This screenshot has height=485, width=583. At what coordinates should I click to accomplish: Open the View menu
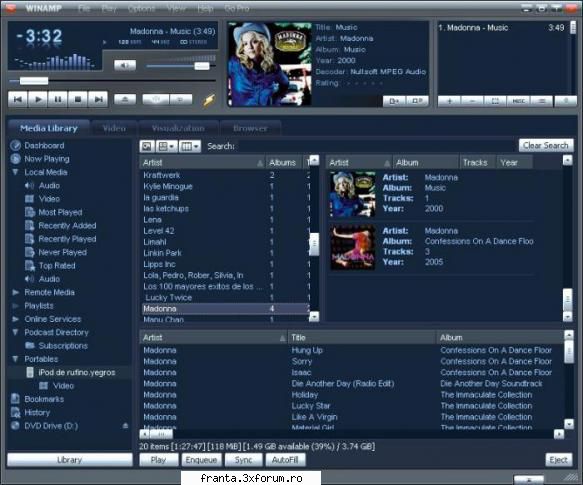[x=176, y=9]
